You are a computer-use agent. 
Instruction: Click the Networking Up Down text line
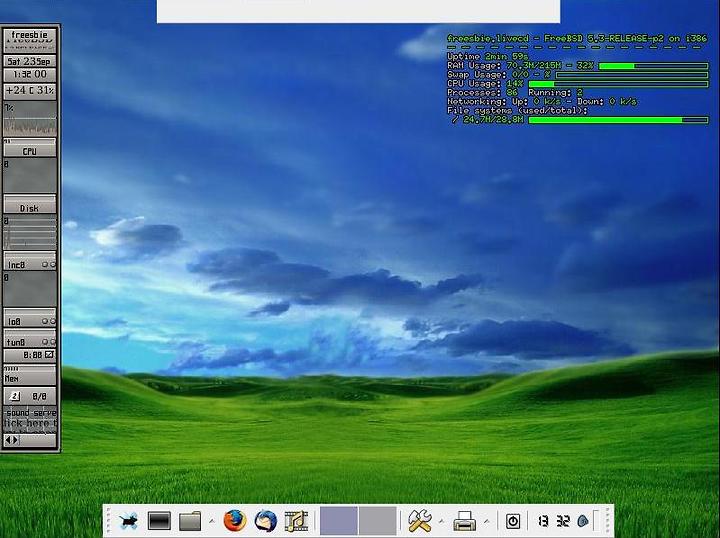click(x=542, y=101)
